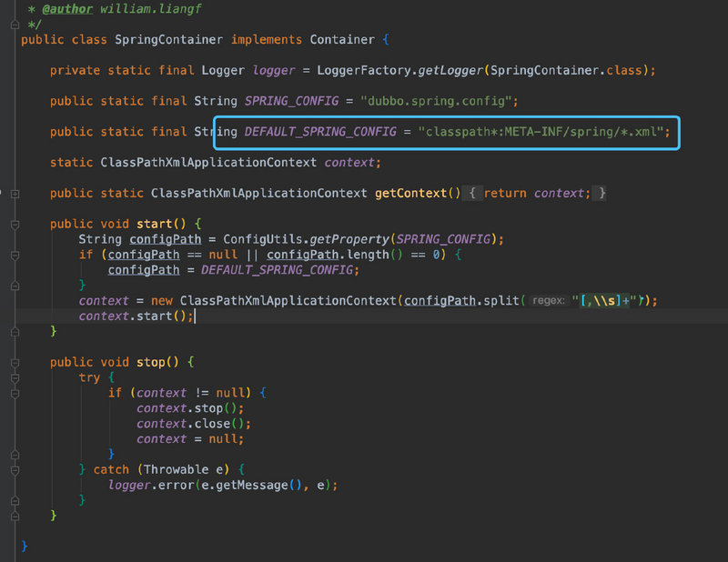Click the @author Javadoc tag

[x=67, y=9]
